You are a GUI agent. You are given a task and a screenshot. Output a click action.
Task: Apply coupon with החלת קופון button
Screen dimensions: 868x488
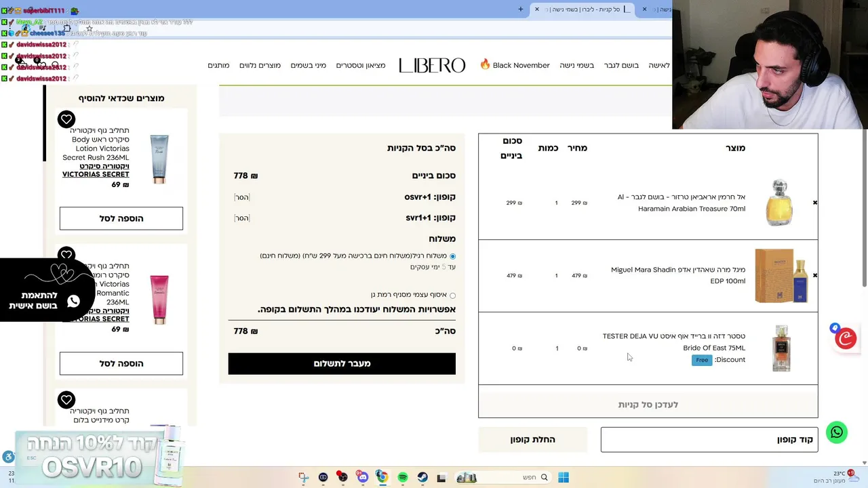point(532,440)
